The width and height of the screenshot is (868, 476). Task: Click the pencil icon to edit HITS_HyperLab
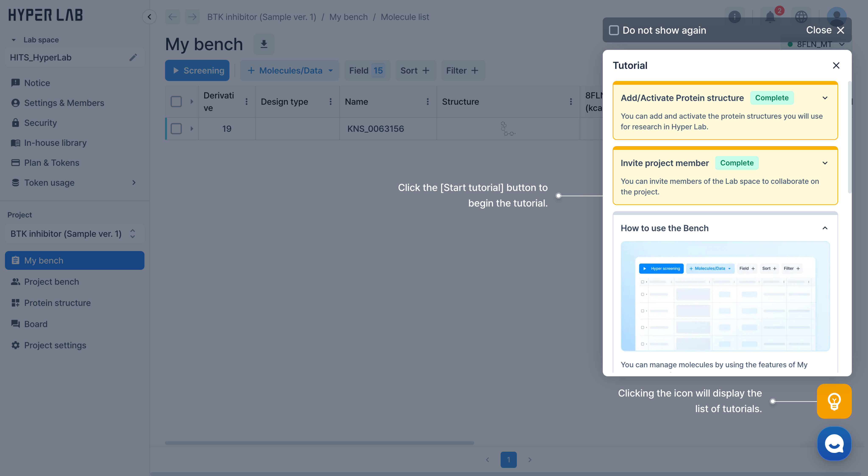pyautogui.click(x=133, y=57)
